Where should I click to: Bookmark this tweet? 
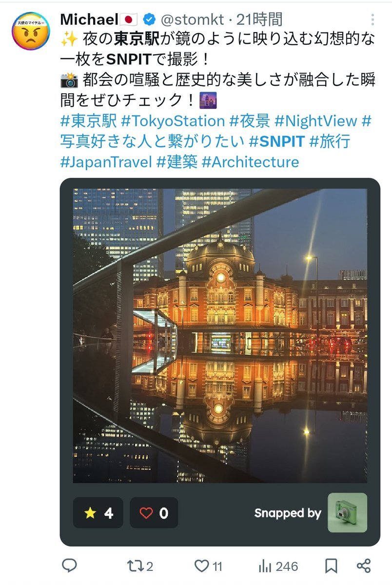(332, 565)
